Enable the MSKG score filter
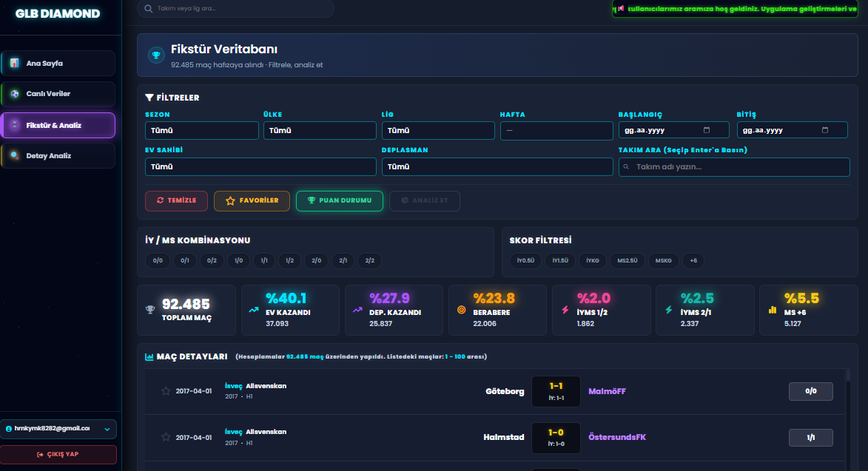This screenshot has width=868, height=471. tap(664, 260)
